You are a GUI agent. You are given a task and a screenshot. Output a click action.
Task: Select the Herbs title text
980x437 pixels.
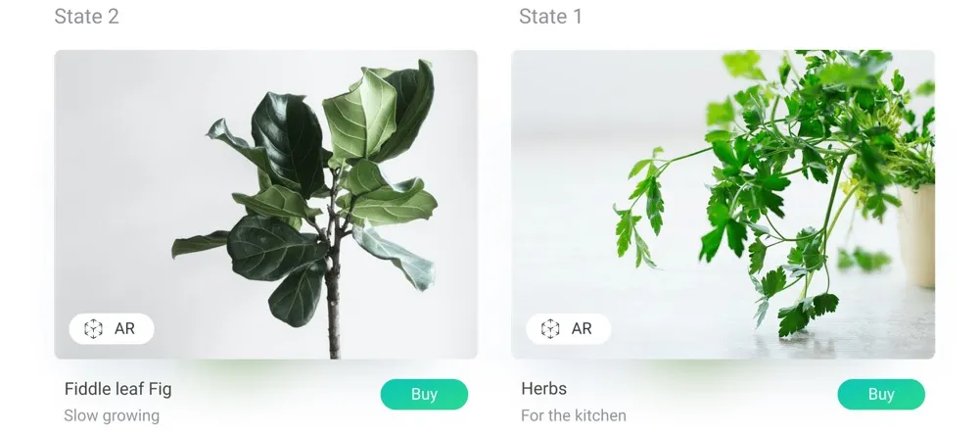543,389
